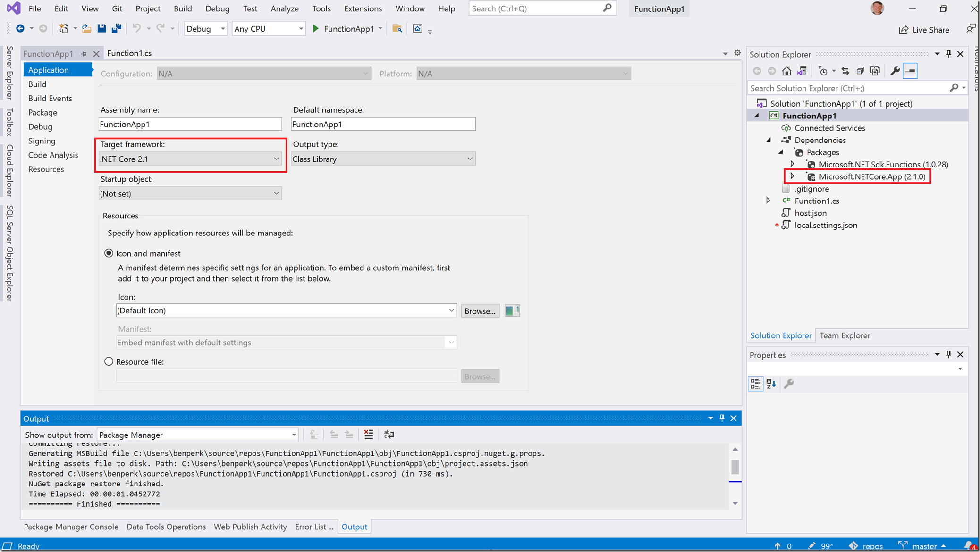Pin the Output window

[x=722, y=418]
